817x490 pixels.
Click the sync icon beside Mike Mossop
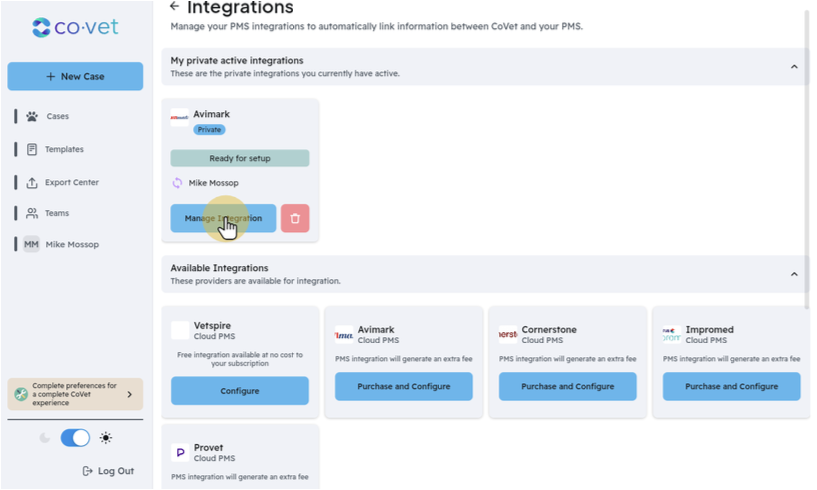pos(177,183)
